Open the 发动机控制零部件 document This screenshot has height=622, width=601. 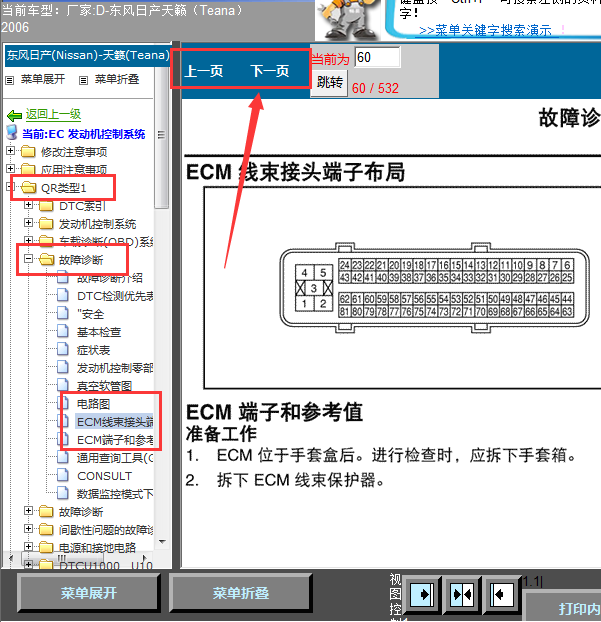click(x=115, y=368)
